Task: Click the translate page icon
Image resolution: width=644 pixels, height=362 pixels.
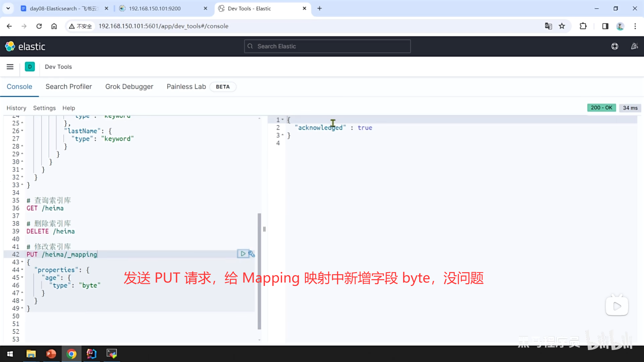Action: [x=548, y=26]
